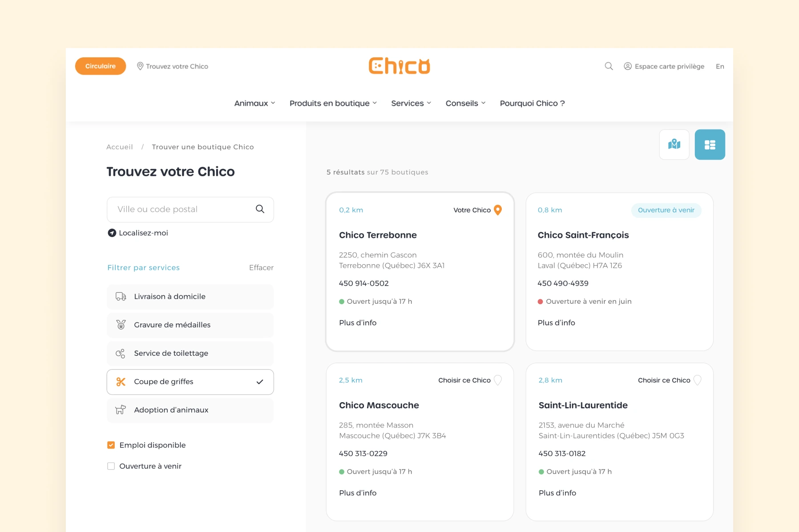The width and height of the screenshot is (799, 532).
Task: Click Chico Saint-François store title
Action: coord(583,235)
